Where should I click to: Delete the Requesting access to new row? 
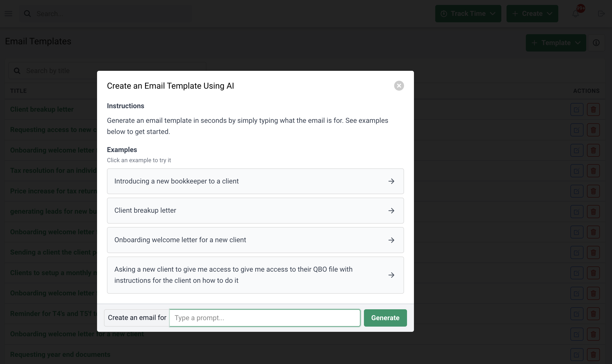click(x=593, y=130)
